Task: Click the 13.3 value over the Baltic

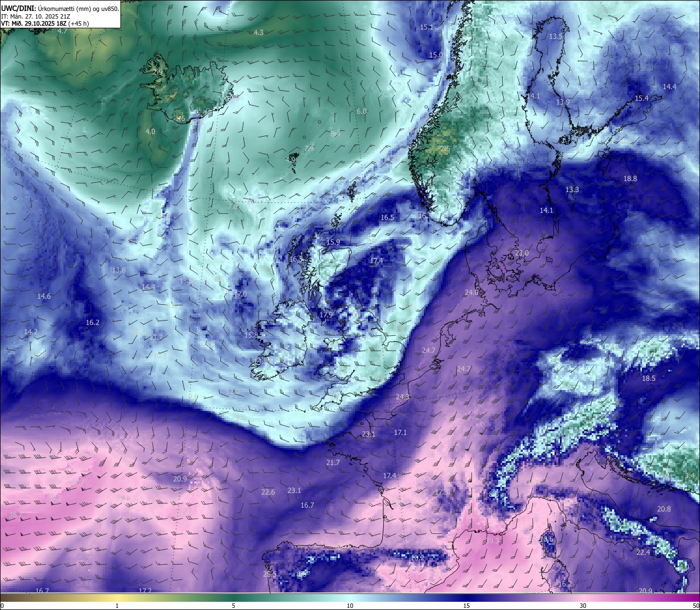Action: (572, 190)
